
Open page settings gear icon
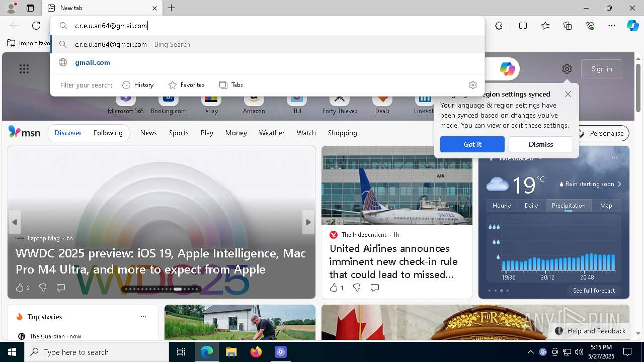(567, 69)
